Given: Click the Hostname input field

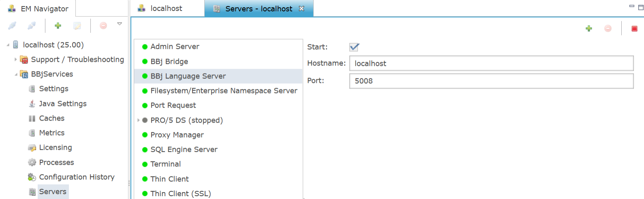Looking at the screenshot, I should [491, 63].
